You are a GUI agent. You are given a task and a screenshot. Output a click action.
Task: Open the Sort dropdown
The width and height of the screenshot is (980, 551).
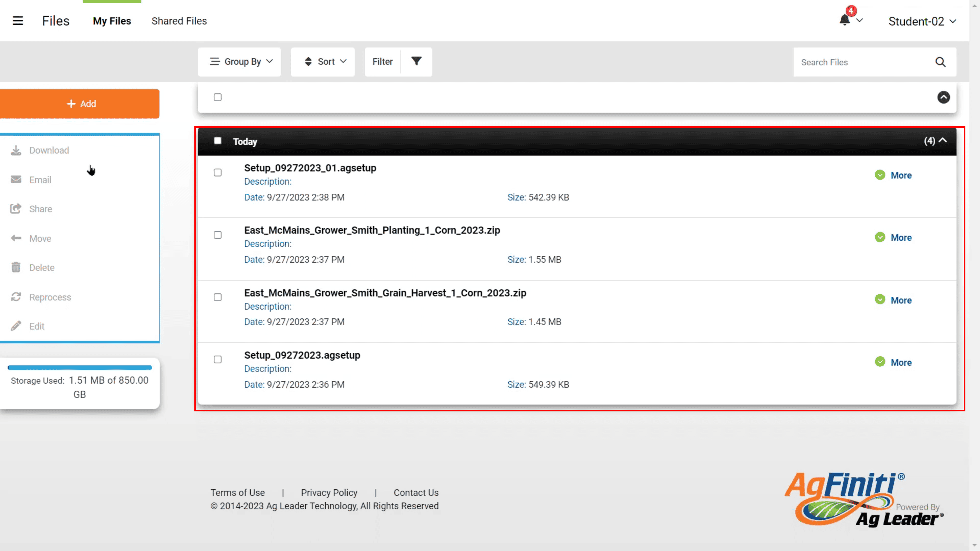click(x=323, y=61)
